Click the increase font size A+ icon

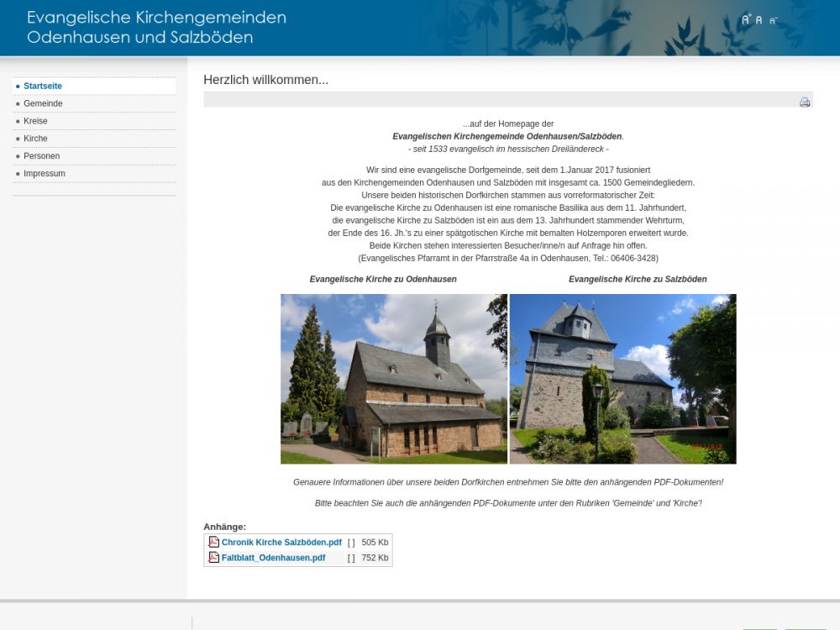745,19
